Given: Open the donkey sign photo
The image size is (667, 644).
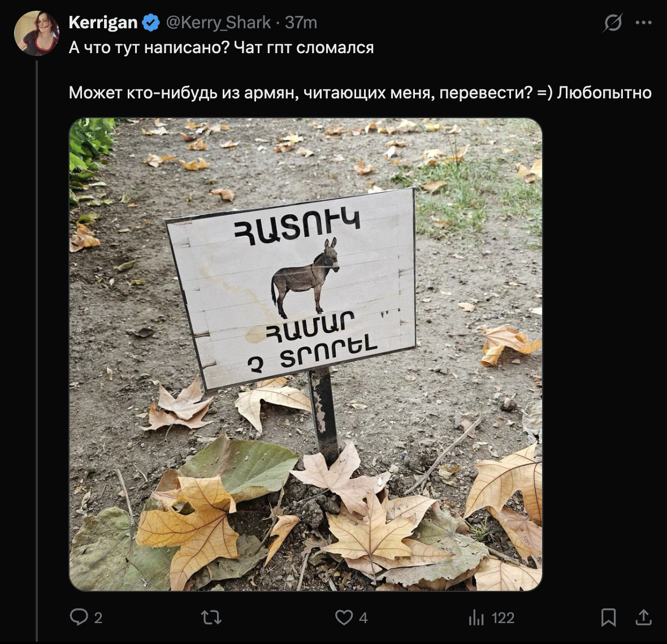Looking at the screenshot, I should pos(305,354).
